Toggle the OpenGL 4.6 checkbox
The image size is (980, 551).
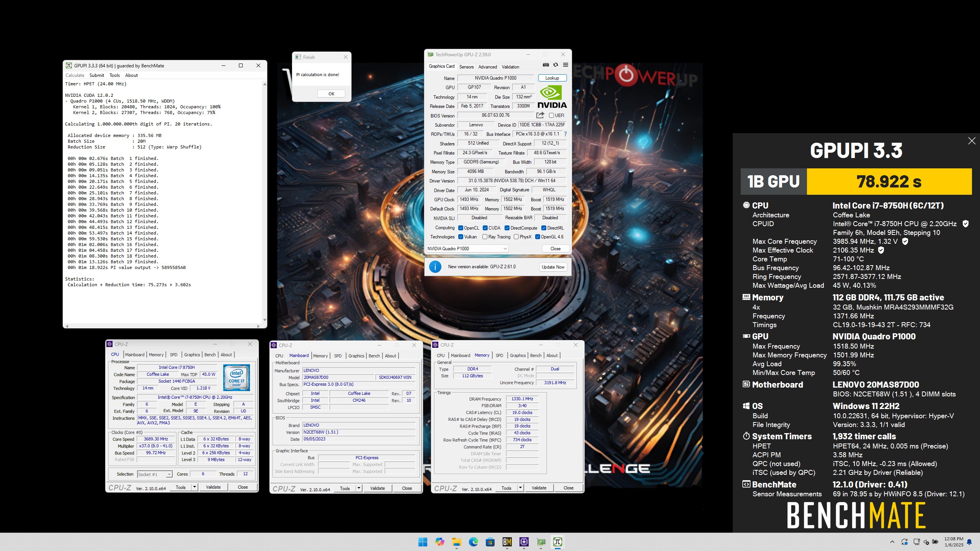tap(537, 237)
